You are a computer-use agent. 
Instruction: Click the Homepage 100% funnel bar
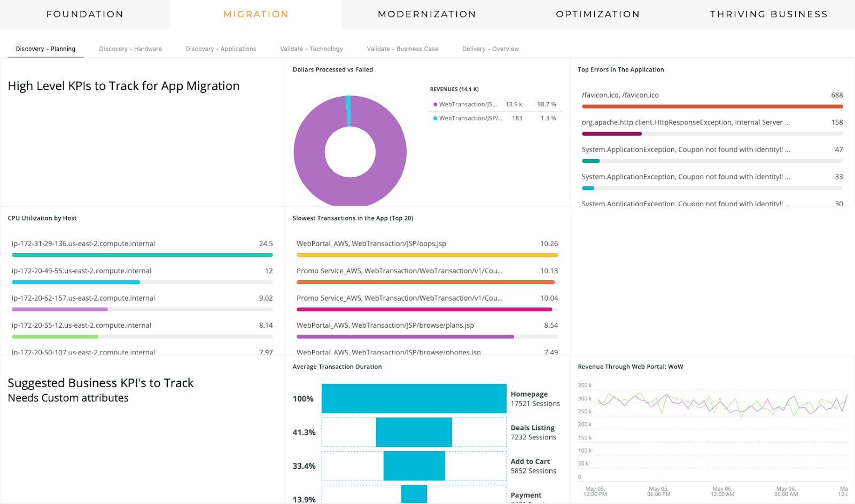414,398
